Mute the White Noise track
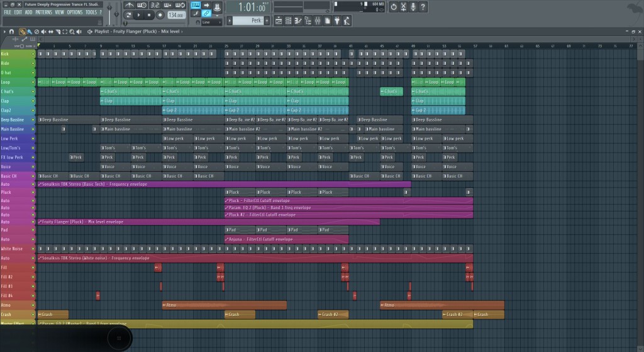This screenshot has width=644, height=352. 33,249
